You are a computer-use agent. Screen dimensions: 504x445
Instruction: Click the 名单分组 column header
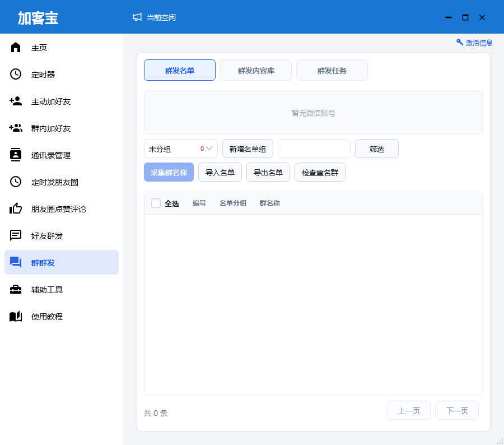click(233, 203)
